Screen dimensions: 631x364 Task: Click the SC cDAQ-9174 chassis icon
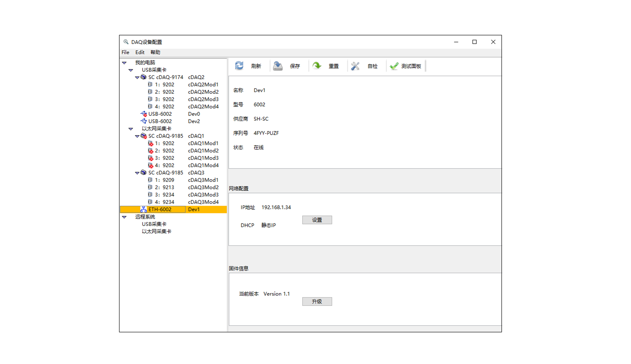[x=143, y=77]
